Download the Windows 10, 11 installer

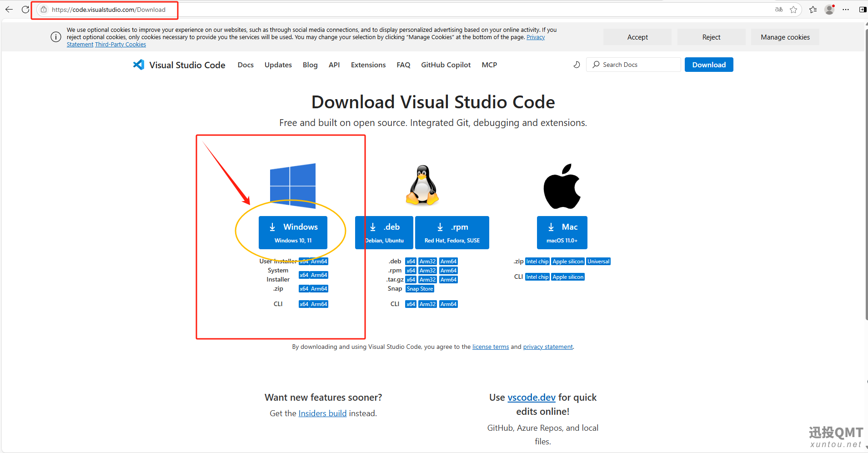point(293,232)
